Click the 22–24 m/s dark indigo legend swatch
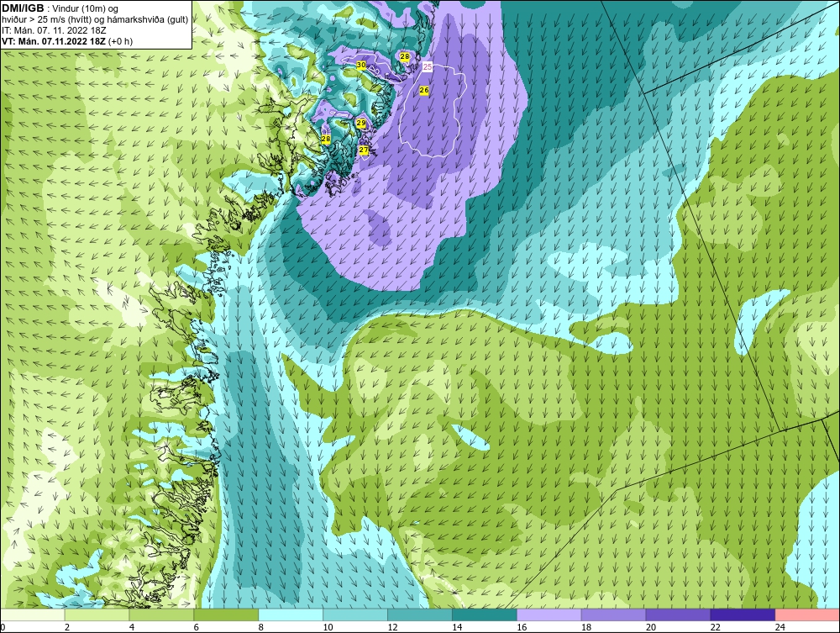This screenshot has height=633, width=840. pyautogui.click(x=743, y=615)
